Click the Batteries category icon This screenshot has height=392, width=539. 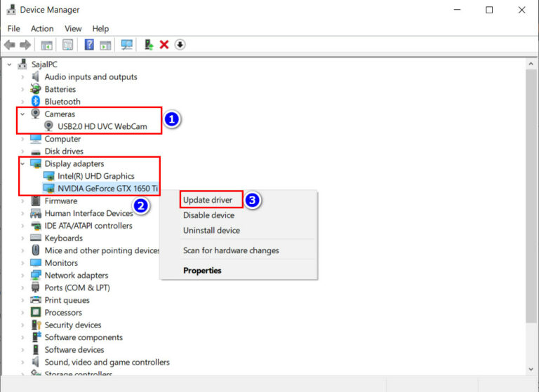click(35, 89)
